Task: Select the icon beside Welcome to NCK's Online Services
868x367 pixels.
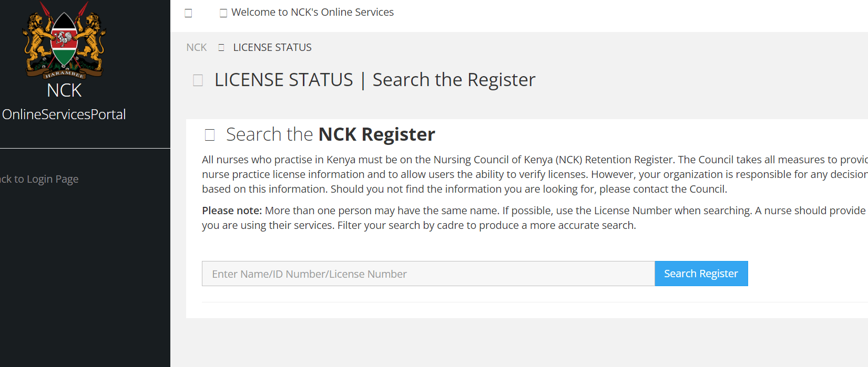Action: [223, 13]
